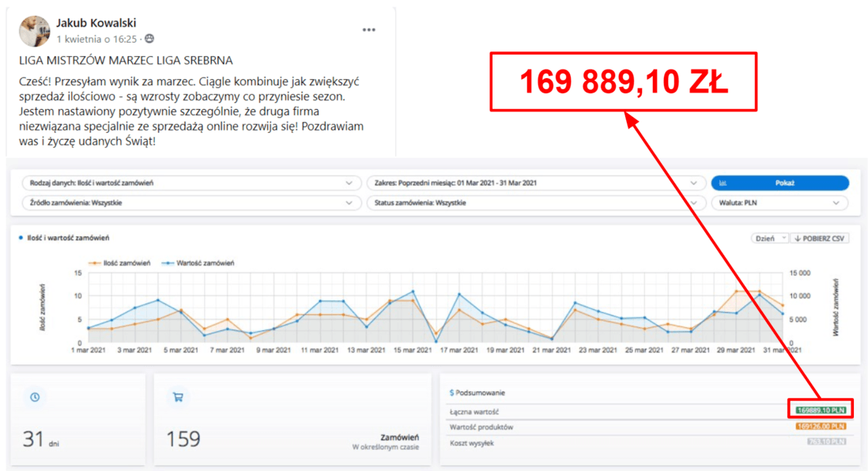The width and height of the screenshot is (868, 471).
Task: Click the dollar icon beside Podsumowanie
Action: (451, 392)
